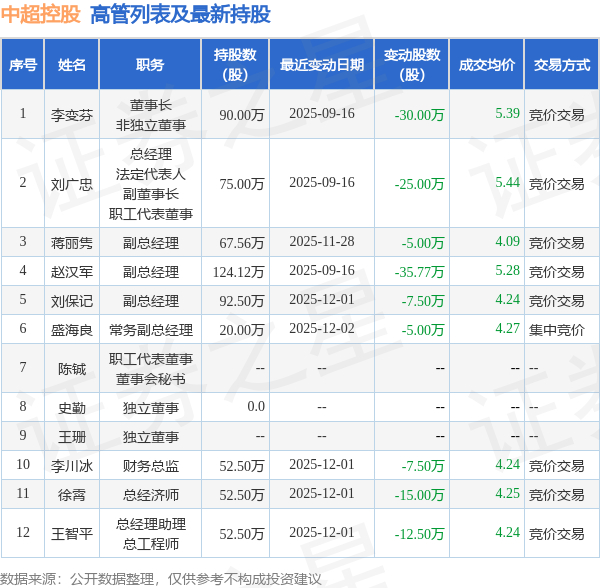Select the 变动股数(股) column header
The width and height of the screenshot is (600, 588).
tap(412, 65)
